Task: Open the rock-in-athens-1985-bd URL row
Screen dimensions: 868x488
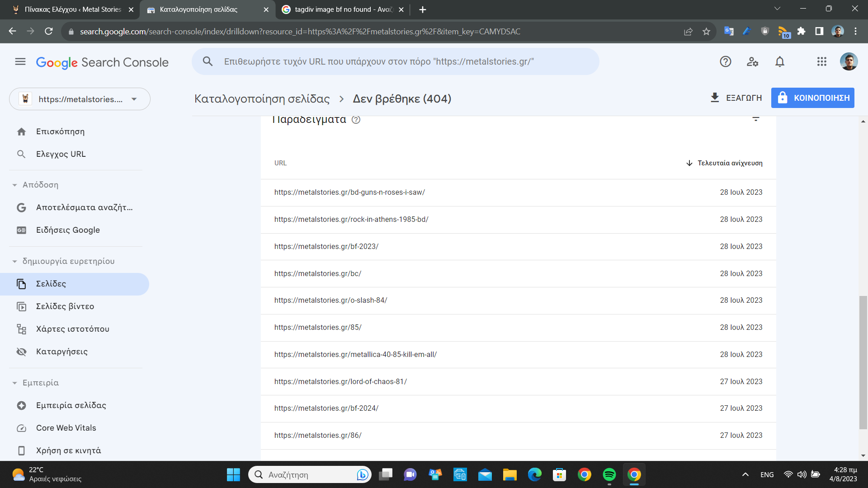Action: tap(519, 220)
